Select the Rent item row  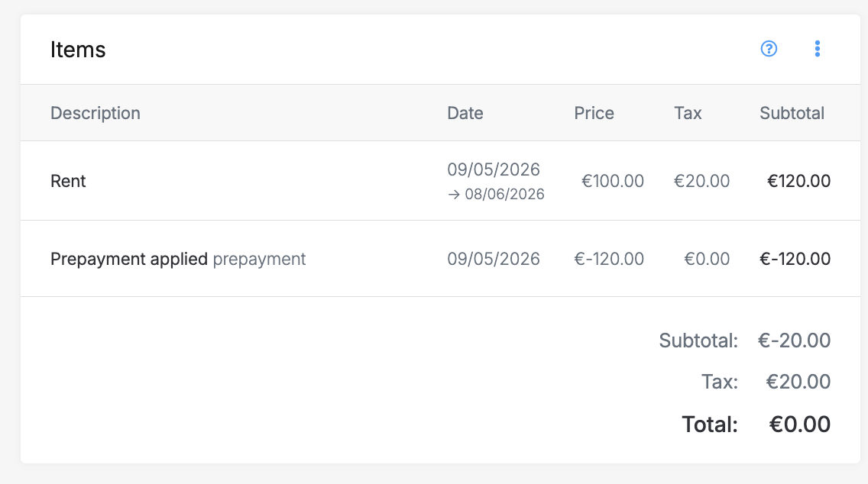pyautogui.click(x=68, y=181)
